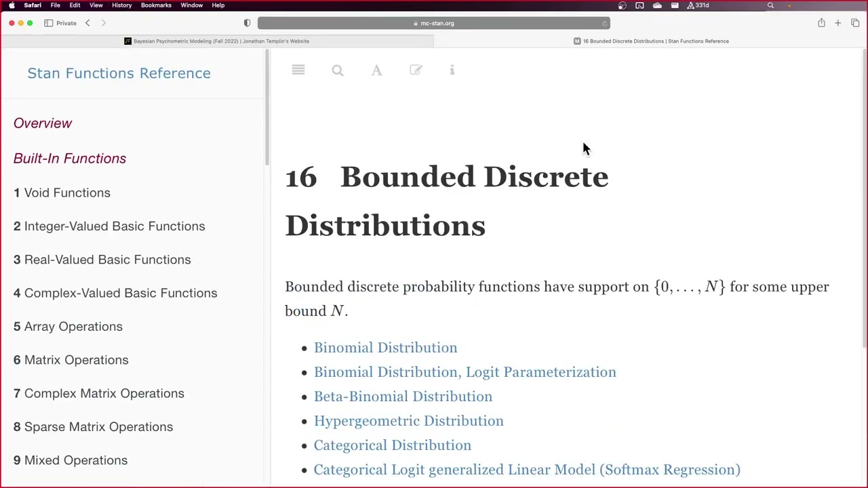Open the Edit menu
The height and width of the screenshot is (488, 868).
(x=75, y=5)
